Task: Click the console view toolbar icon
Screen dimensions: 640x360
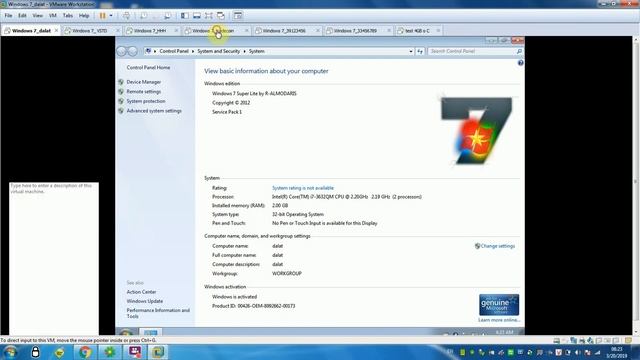Action: click(238, 16)
